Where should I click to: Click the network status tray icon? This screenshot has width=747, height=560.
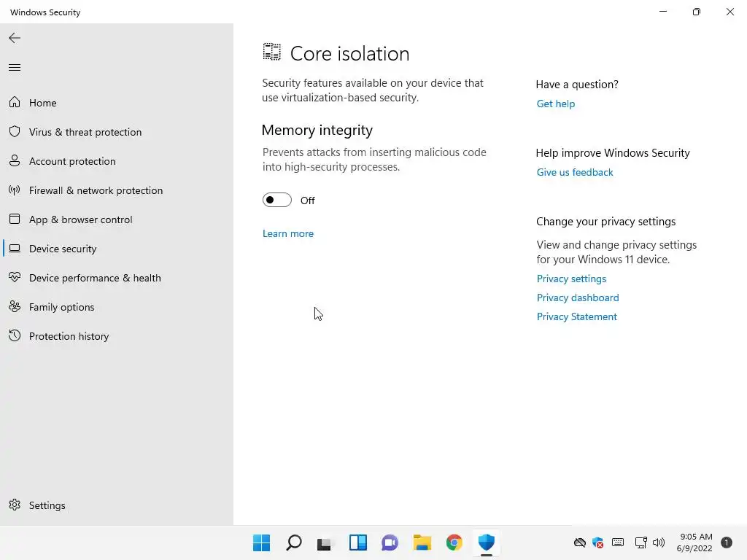(640, 542)
